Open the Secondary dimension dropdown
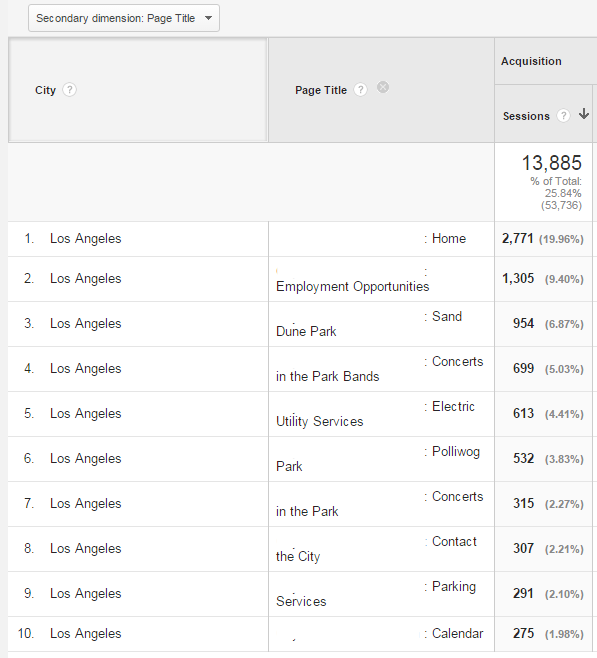The image size is (597, 658). pyautogui.click(x=124, y=18)
